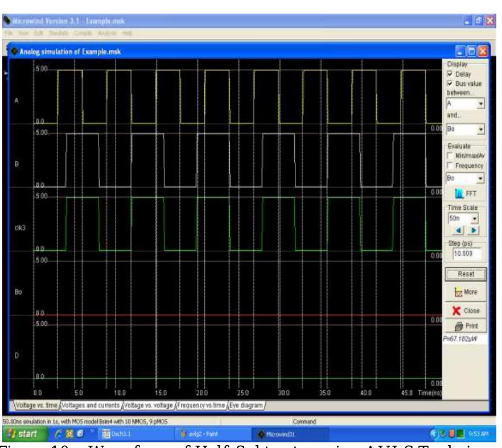Open Voltages and currents tab
The image size is (502, 448).
pos(90,405)
